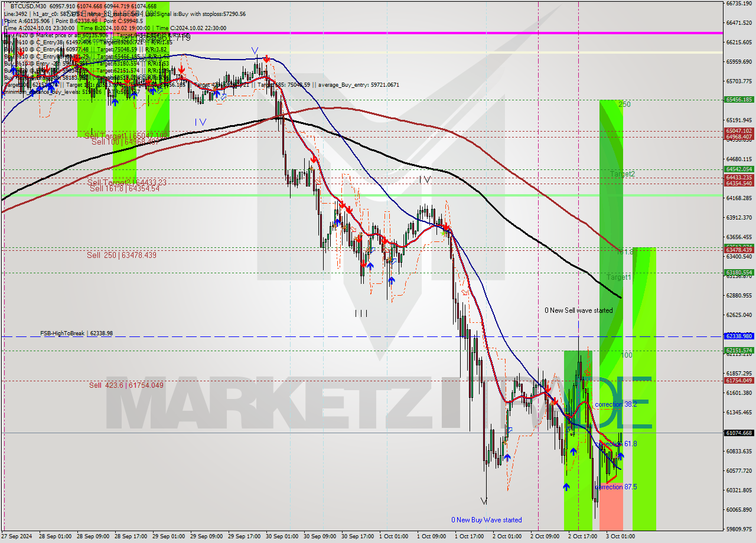This screenshot has height=543, width=756.
Task: Click the '2 Oct 17:00' time label
Action: 582,537
